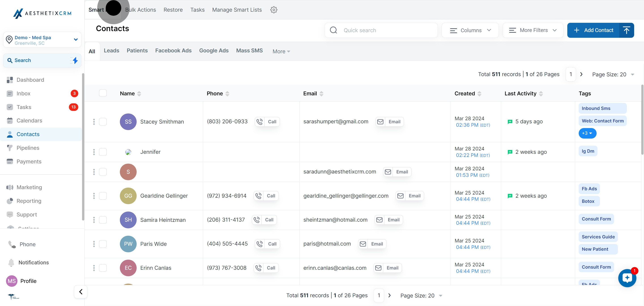Image resolution: width=644 pixels, height=306 pixels.
Task: Select Jennifer's row checkbox
Action: 103,152
